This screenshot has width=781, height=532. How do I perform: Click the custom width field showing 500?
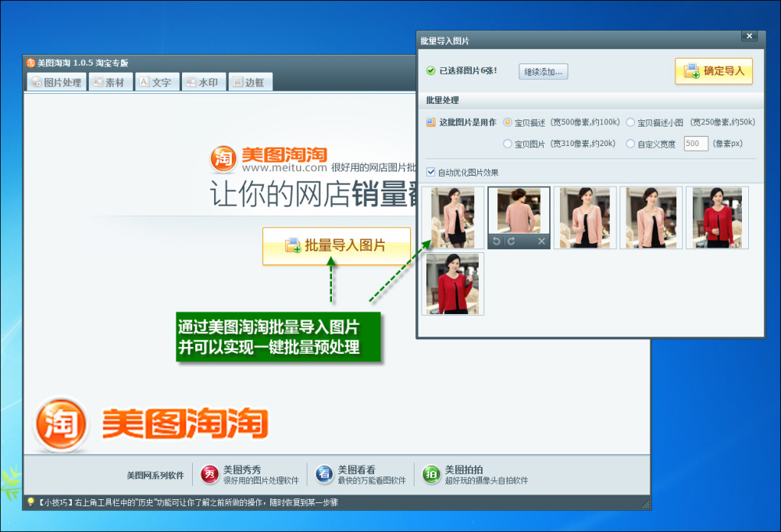tap(696, 144)
